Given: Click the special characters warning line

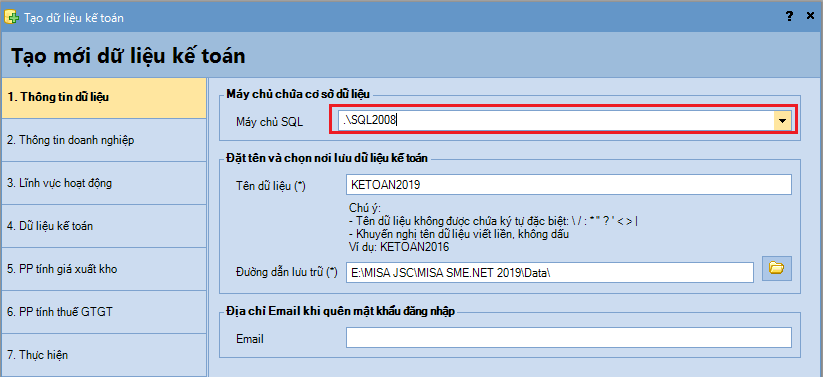Looking at the screenshot, I should click(x=493, y=221).
